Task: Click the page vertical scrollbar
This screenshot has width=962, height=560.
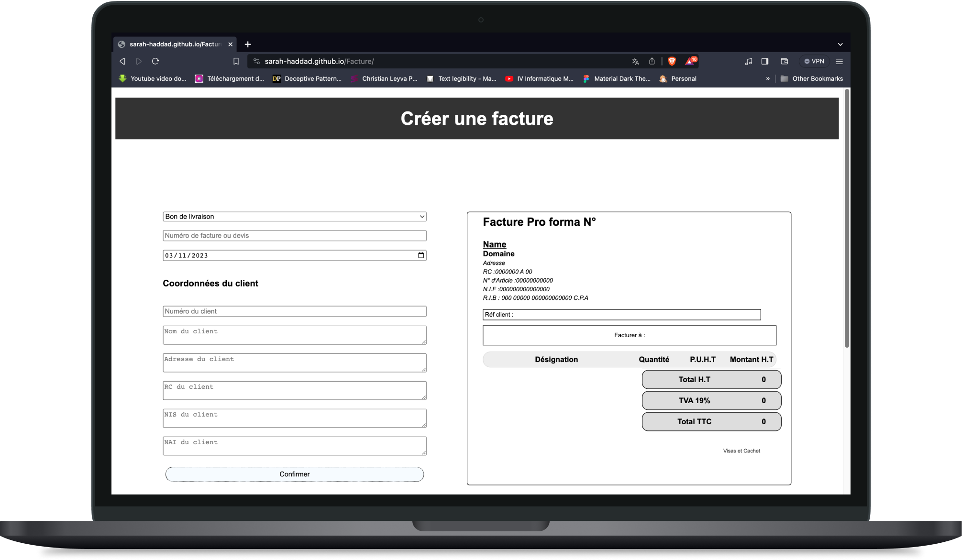Action: pyautogui.click(x=847, y=218)
